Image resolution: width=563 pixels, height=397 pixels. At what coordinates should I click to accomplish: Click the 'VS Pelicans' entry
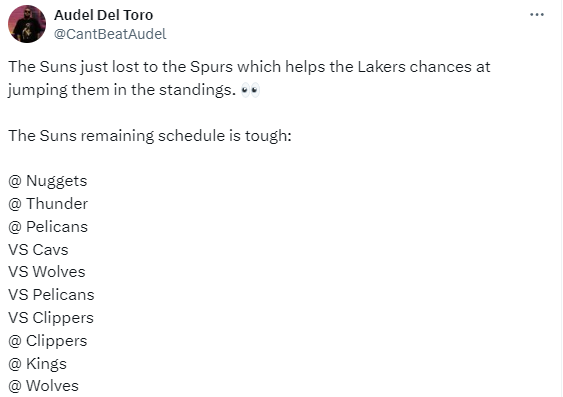click(51, 295)
